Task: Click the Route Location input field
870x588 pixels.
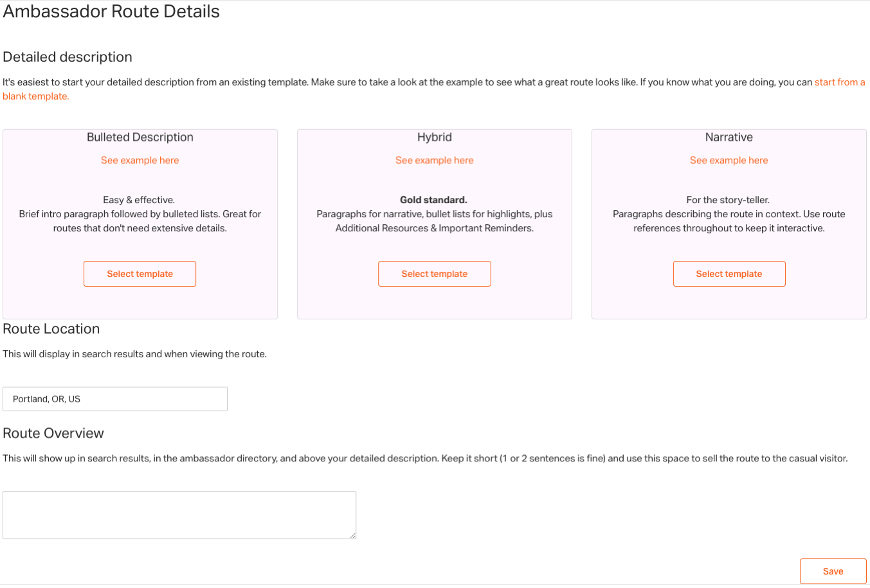Action: pyautogui.click(x=115, y=399)
